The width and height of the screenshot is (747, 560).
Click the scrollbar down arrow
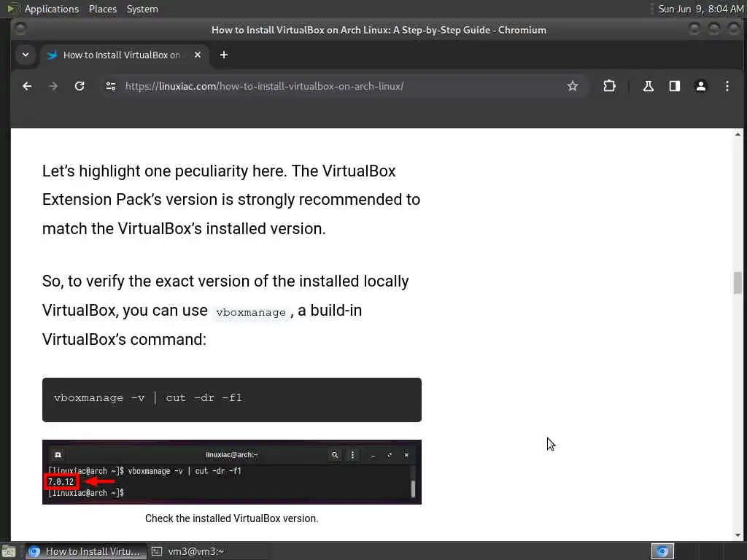point(738,535)
